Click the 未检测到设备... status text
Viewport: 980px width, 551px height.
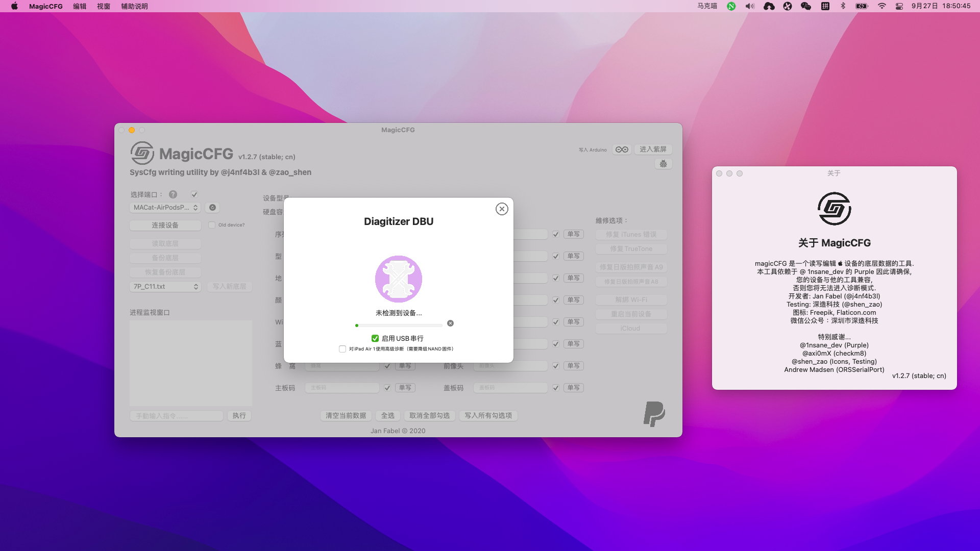399,313
